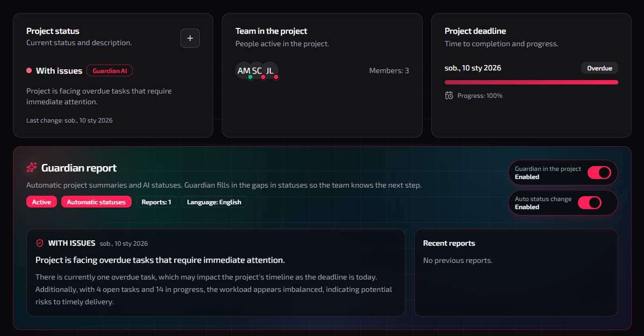The height and width of the screenshot is (336, 644).
Task: Click the No previous reports text
Action: (458, 260)
